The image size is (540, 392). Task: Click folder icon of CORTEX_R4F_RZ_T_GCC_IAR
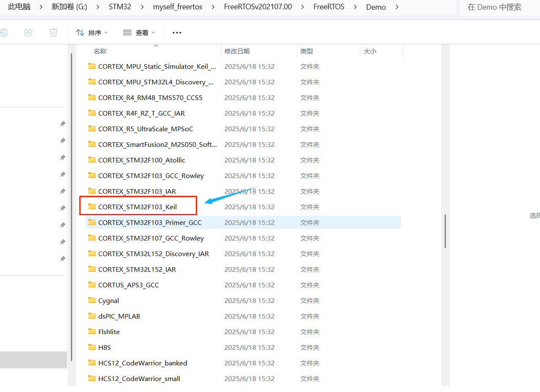[x=92, y=113]
